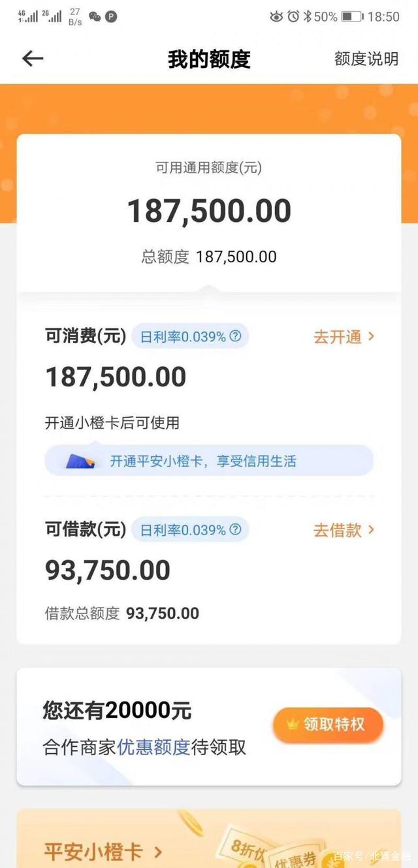Tap the back arrow at top left

click(x=31, y=59)
